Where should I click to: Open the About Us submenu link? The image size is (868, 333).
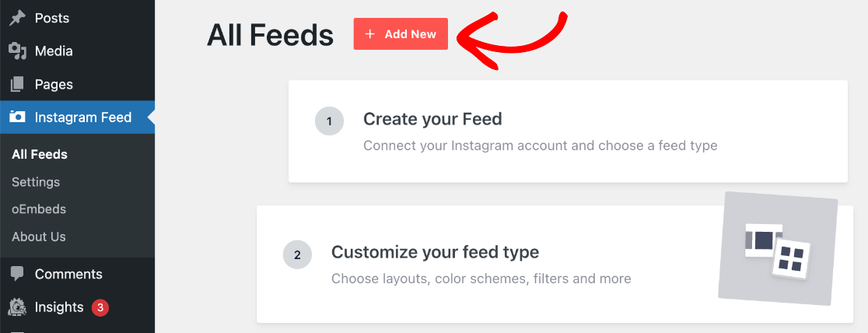pos(39,237)
